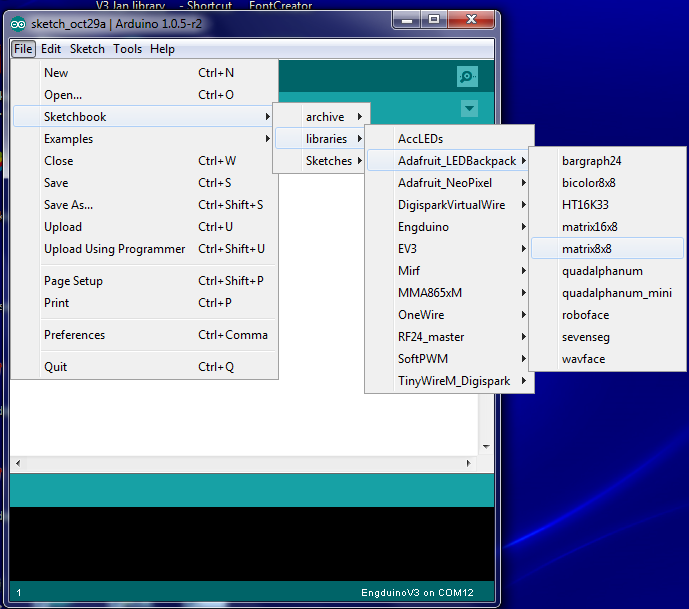The height and width of the screenshot is (609, 689).
Task: Select Save in File menu
Action: [145, 183]
